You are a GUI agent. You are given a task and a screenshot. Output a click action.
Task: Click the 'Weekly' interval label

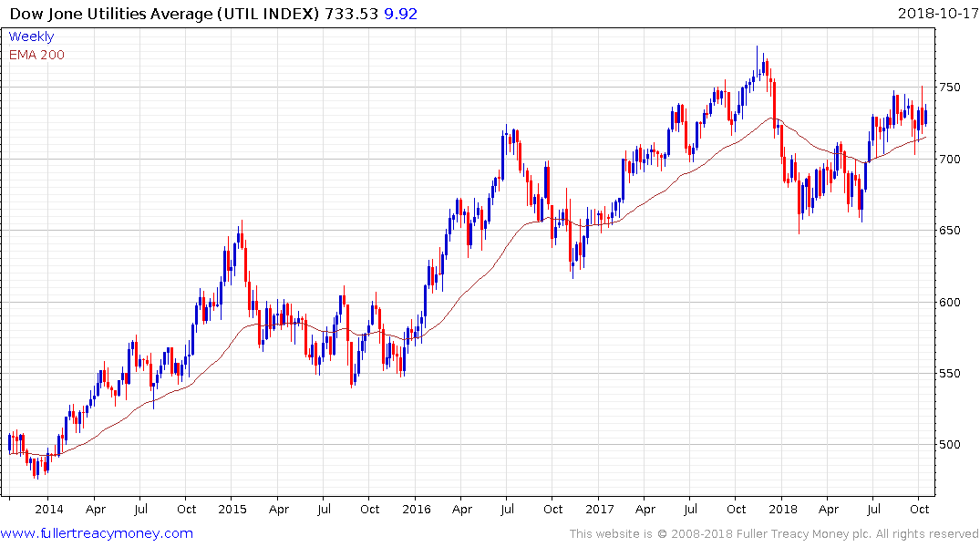[31, 36]
